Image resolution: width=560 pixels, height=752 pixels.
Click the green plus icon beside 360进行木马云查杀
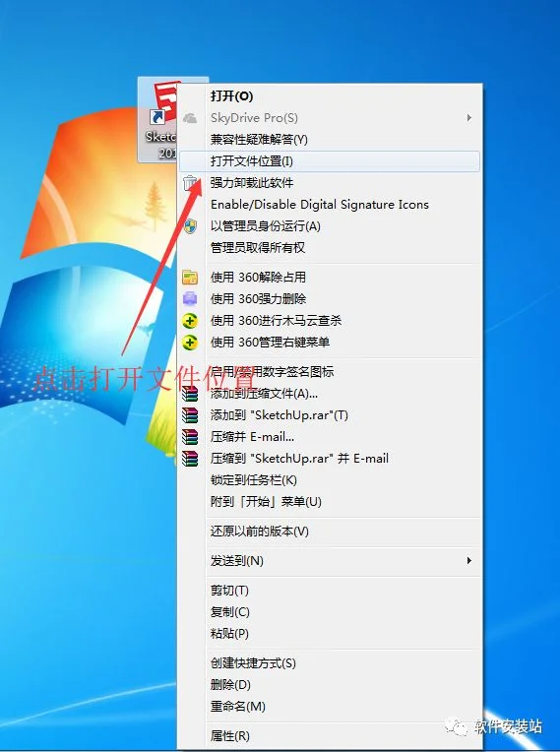(x=190, y=321)
